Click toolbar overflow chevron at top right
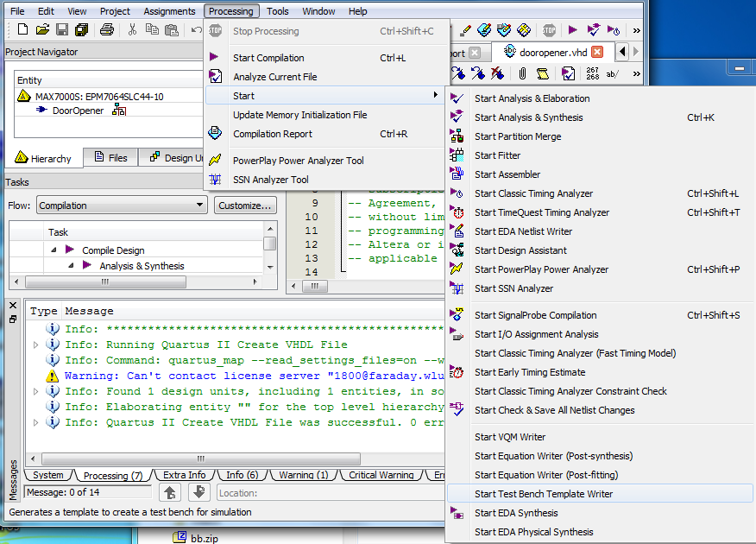 [636, 30]
